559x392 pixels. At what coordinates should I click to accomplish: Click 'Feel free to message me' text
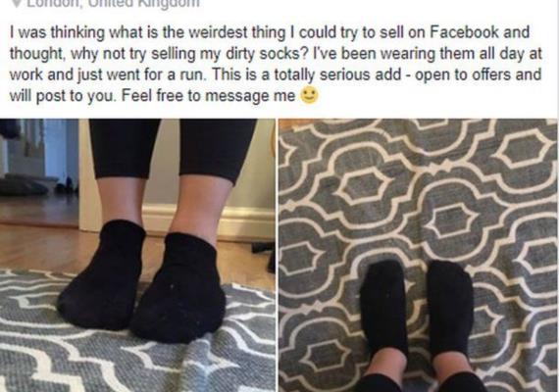click(x=208, y=96)
